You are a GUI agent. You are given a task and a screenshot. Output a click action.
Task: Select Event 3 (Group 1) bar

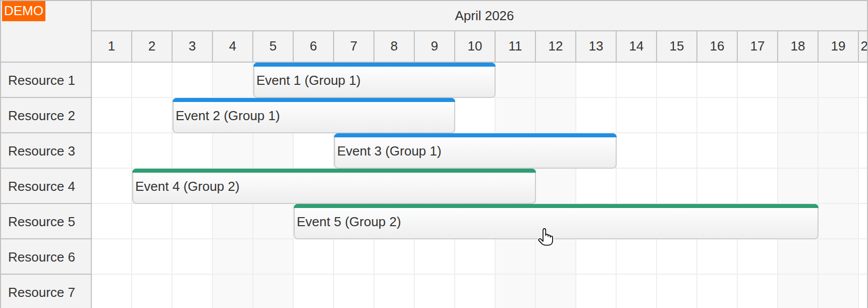tap(474, 151)
